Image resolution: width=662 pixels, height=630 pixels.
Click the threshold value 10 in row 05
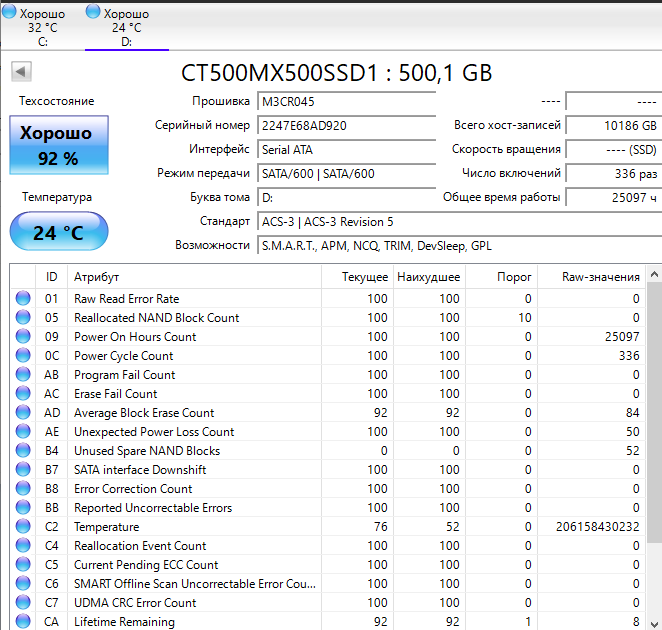click(525, 318)
